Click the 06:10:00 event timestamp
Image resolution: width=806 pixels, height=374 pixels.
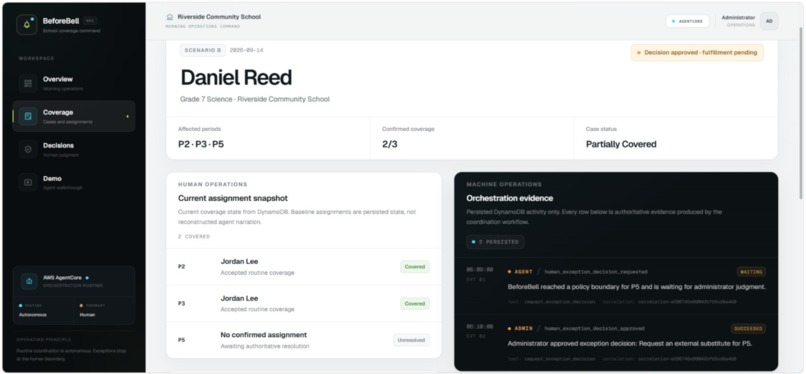pyautogui.click(x=480, y=327)
